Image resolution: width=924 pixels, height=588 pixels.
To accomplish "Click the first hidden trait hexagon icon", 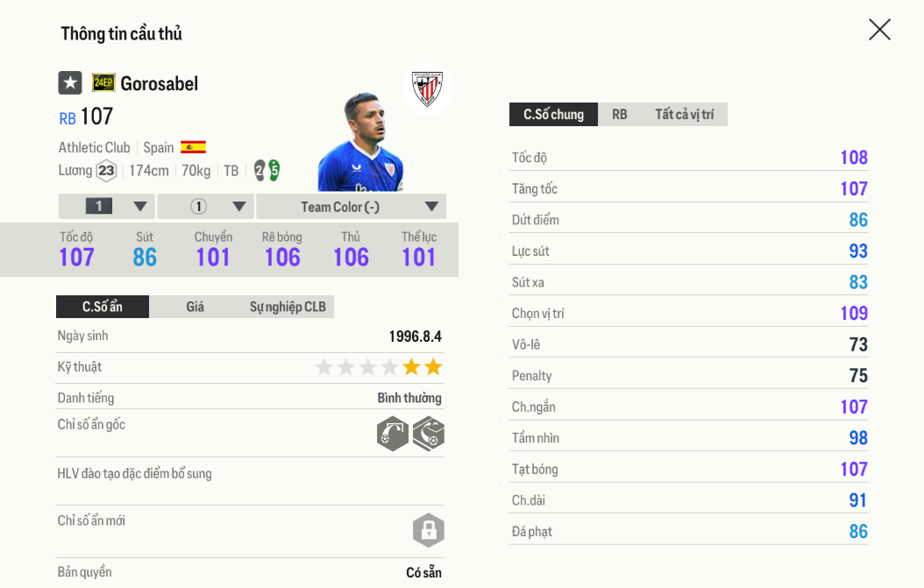I will coord(393,434).
